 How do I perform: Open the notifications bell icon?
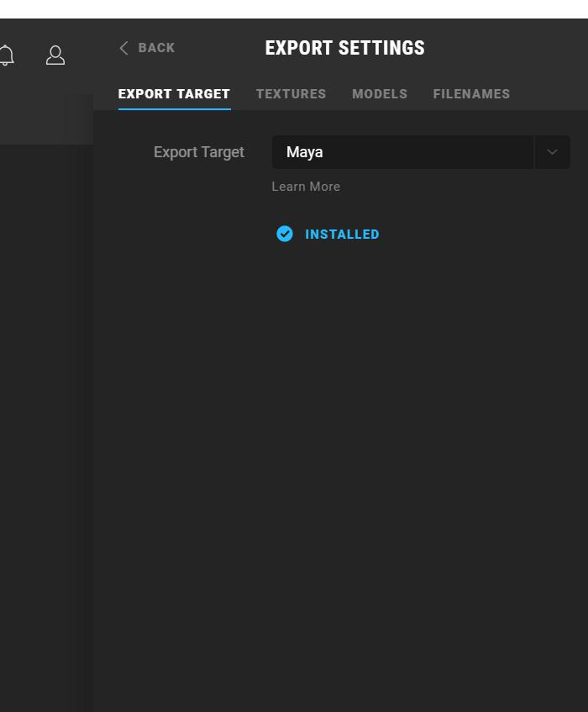coord(7,55)
